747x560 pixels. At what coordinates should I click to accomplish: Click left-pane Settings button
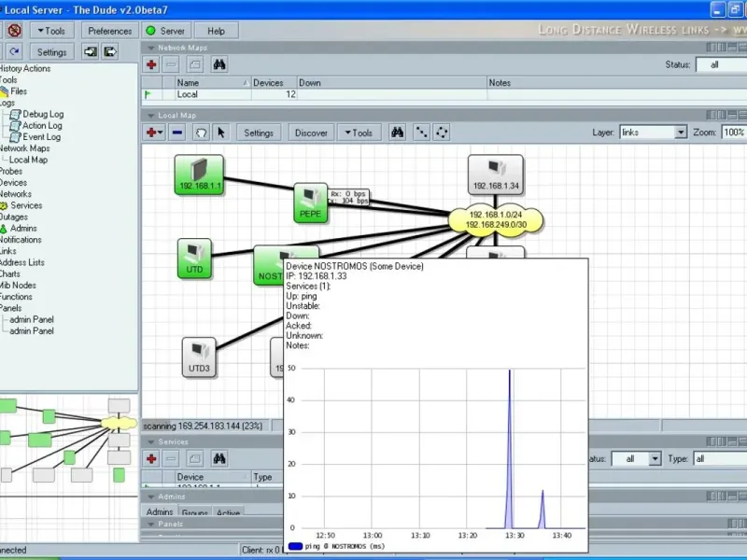coord(52,52)
